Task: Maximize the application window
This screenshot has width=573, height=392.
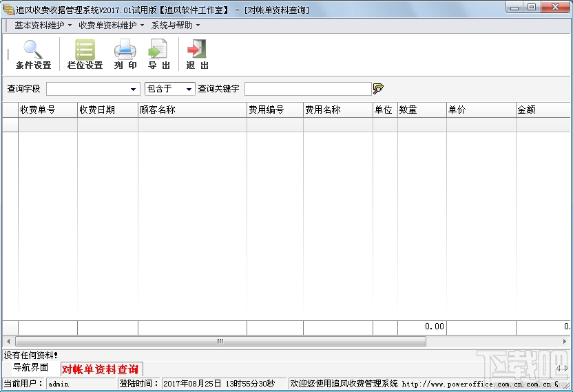Action: point(532,8)
